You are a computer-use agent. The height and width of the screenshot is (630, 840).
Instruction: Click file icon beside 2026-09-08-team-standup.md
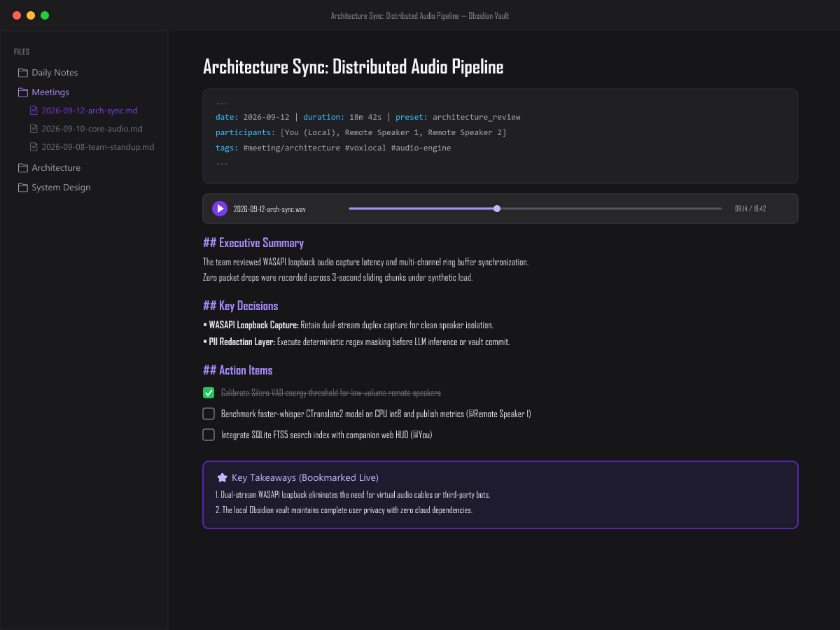34,147
